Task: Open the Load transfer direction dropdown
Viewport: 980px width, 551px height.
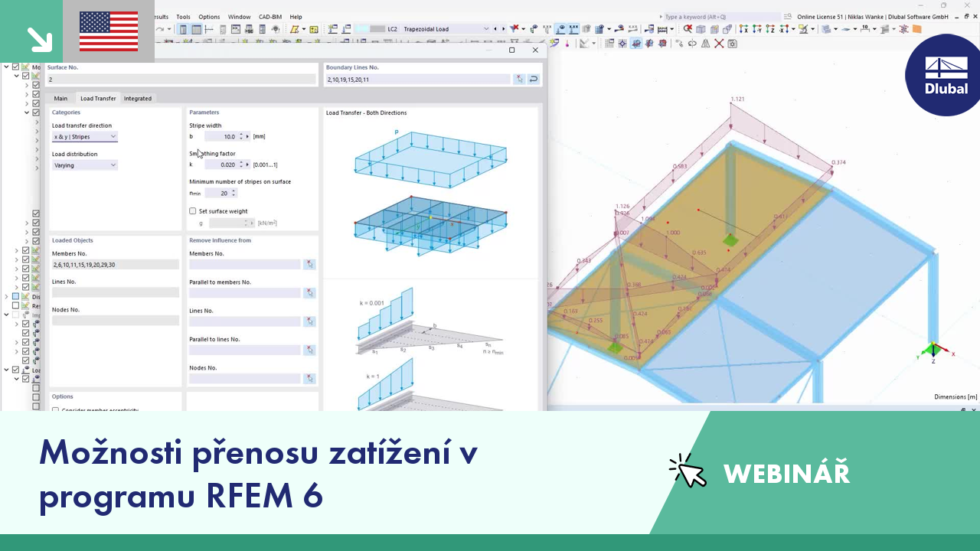Action: [x=84, y=136]
